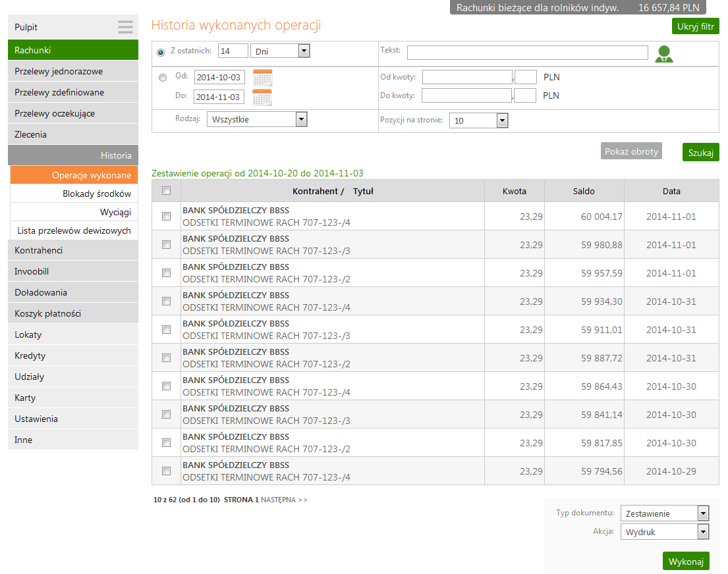Viewport: 728px width, 574px height.
Task: Check the row with saldo 59 794,56
Action: pyautogui.click(x=166, y=471)
